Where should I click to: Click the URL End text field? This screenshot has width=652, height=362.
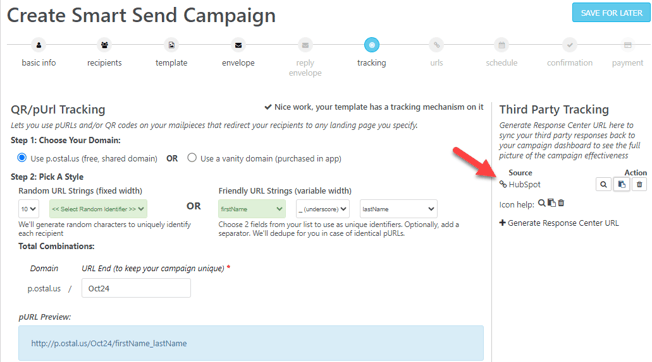click(x=136, y=288)
